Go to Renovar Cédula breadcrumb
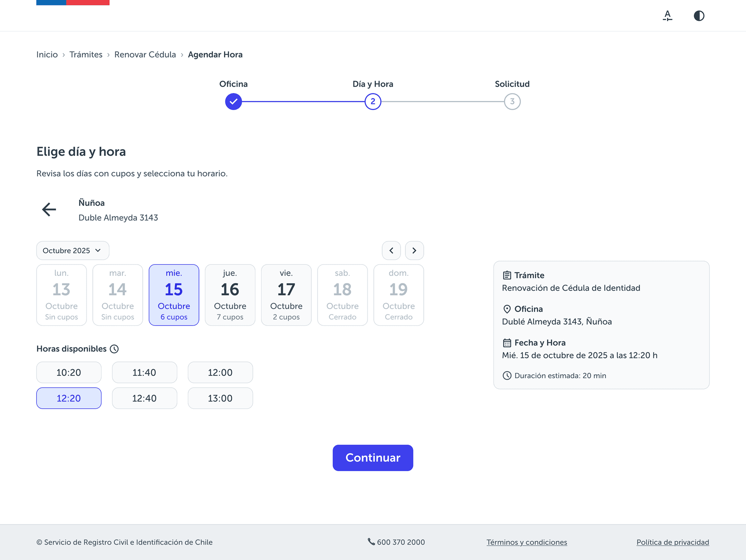Image resolution: width=746 pixels, height=560 pixels. (145, 55)
